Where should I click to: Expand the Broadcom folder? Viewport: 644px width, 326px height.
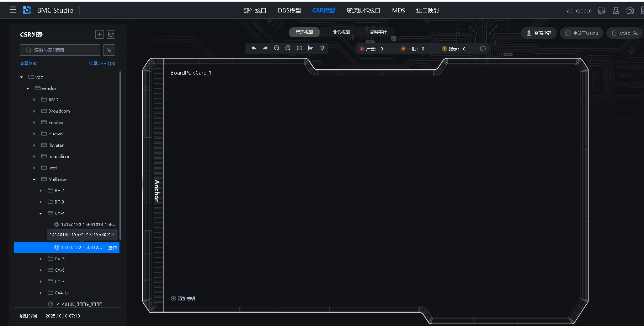(34, 111)
